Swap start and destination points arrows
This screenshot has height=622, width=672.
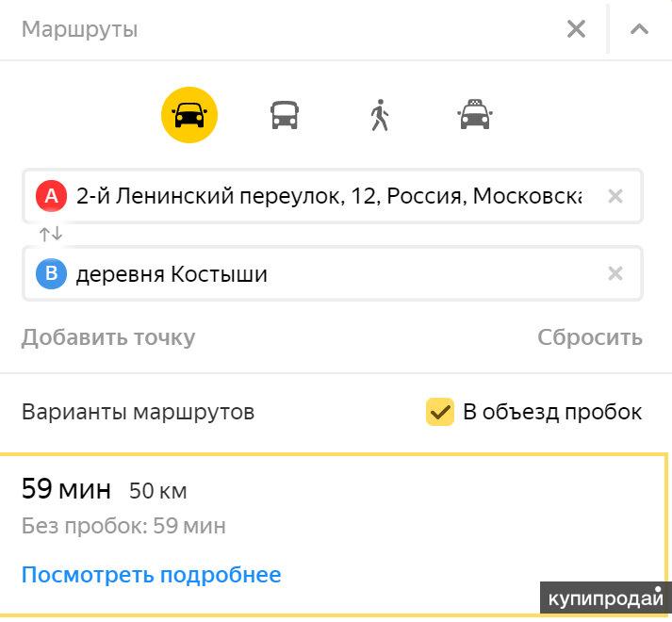coord(51,234)
